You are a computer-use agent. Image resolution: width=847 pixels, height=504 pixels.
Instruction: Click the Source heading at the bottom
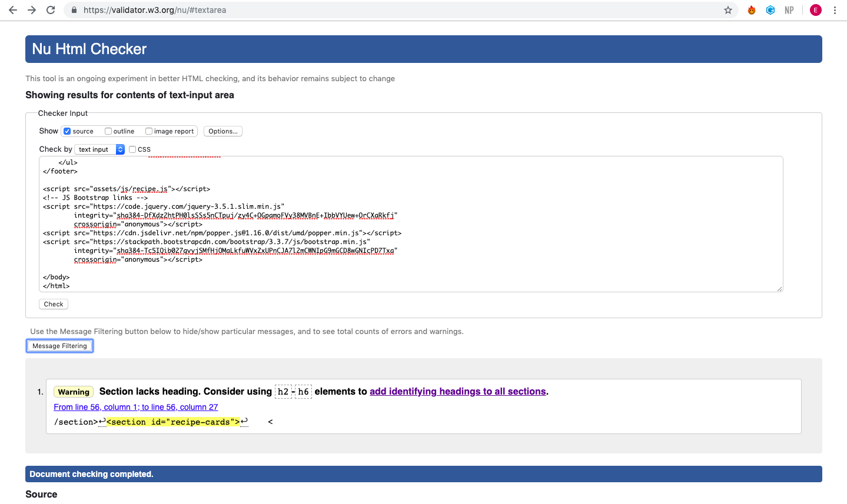(41, 495)
